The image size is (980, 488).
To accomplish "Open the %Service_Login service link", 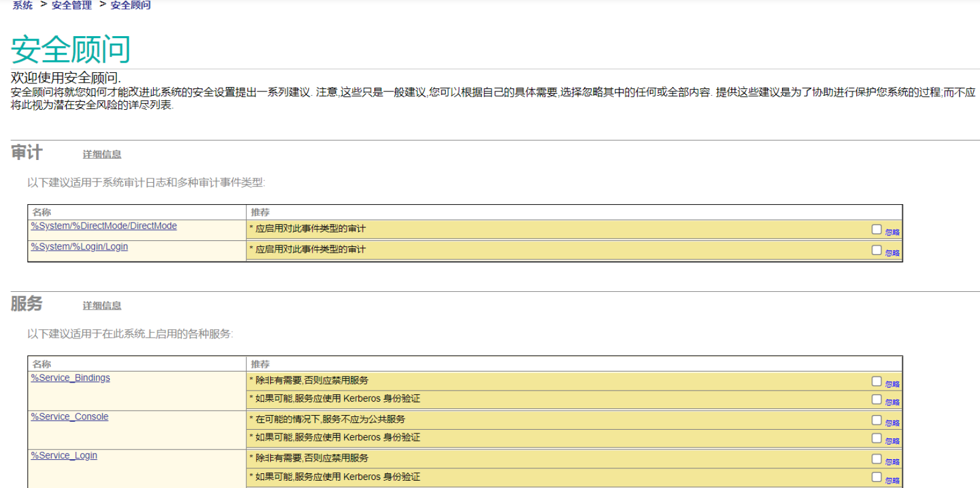I will pyautogui.click(x=64, y=456).
